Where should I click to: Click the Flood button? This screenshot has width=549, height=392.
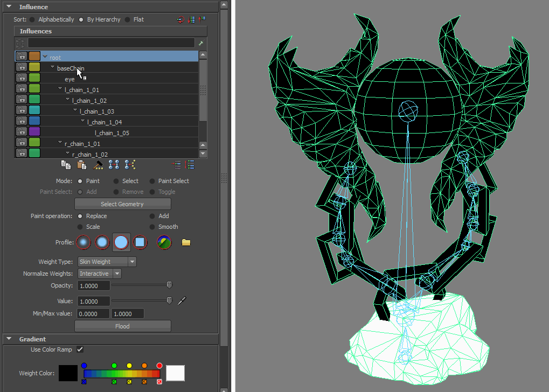[x=122, y=326]
